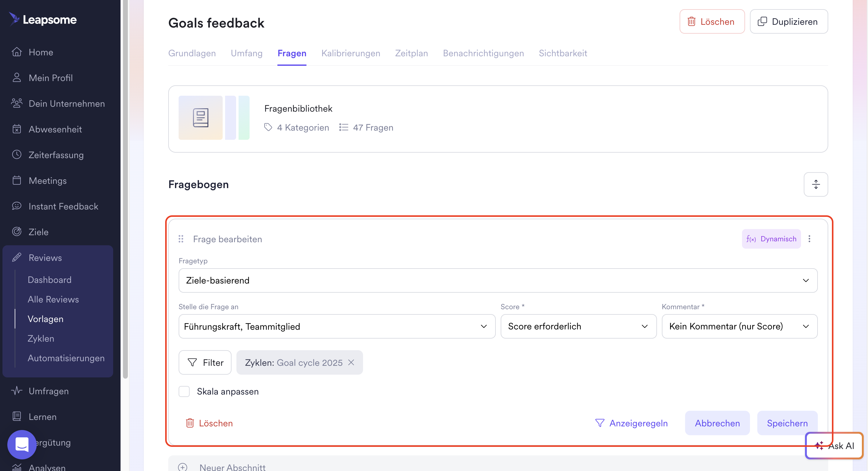The height and width of the screenshot is (471, 868).
Task: Open the Fragetyp Ziele-basierend dropdown
Action: pyautogui.click(x=498, y=280)
